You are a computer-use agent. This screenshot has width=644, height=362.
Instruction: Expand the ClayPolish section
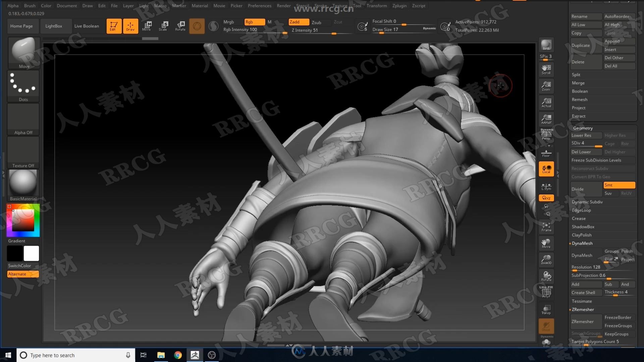582,235
